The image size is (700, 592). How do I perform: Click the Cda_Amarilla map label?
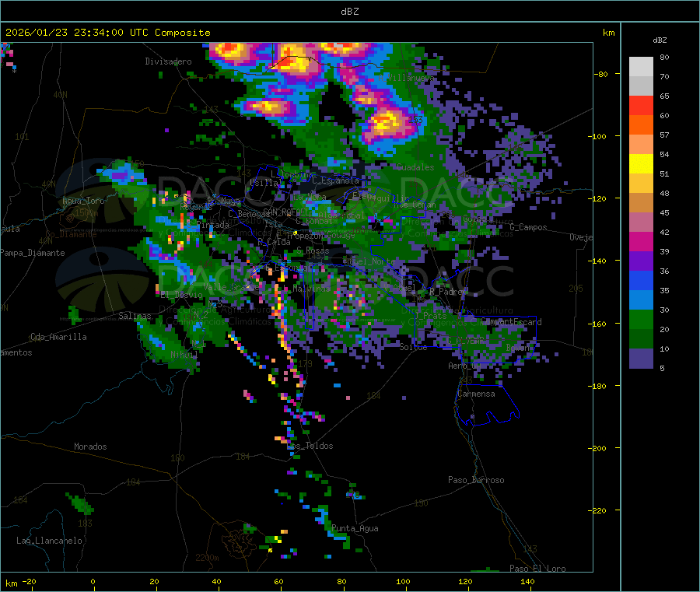(58, 337)
